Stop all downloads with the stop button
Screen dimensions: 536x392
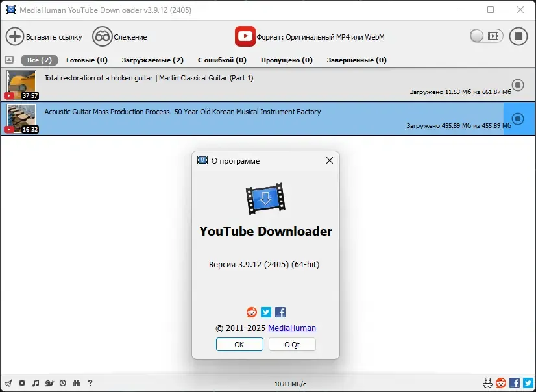click(x=518, y=36)
